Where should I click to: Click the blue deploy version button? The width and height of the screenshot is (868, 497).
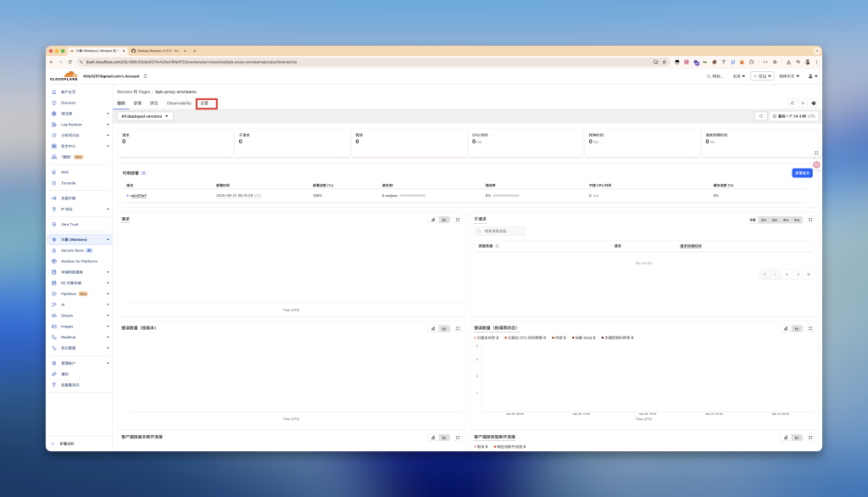click(802, 173)
